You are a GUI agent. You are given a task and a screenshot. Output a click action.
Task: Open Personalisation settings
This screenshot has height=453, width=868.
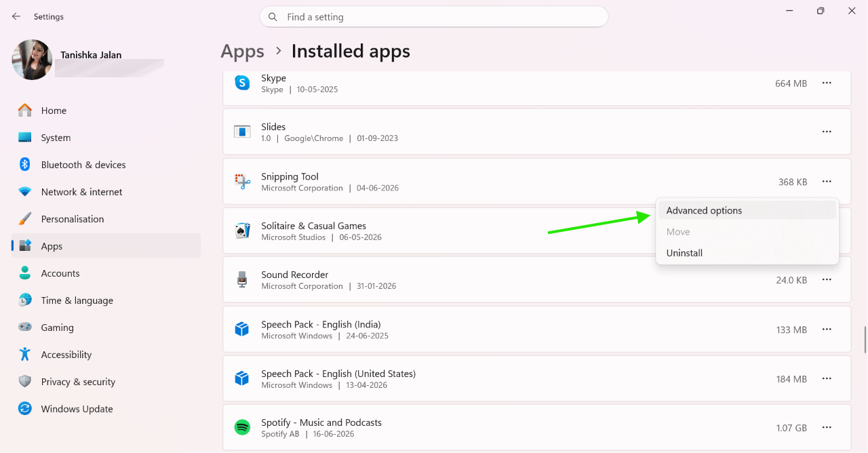pos(106,218)
